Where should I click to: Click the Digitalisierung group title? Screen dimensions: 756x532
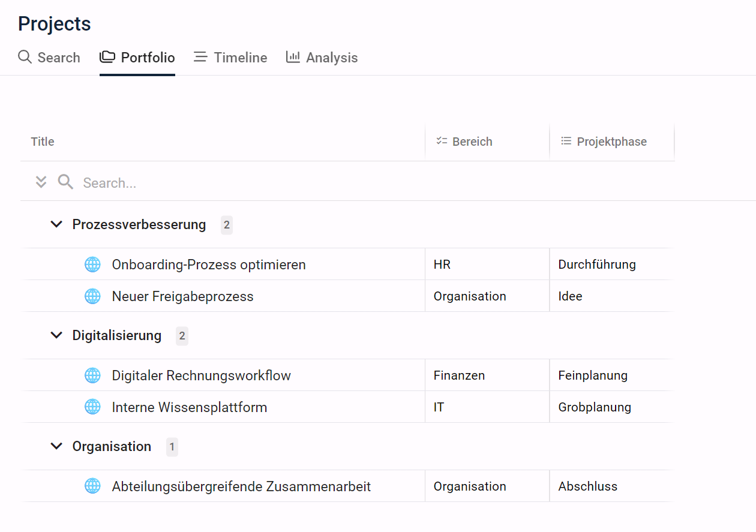(x=117, y=335)
